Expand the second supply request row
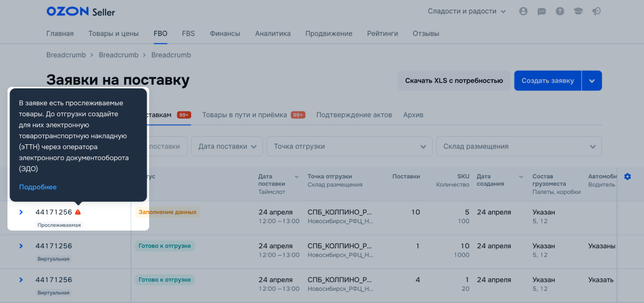This screenshot has height=303, width=644. point(21,246)
